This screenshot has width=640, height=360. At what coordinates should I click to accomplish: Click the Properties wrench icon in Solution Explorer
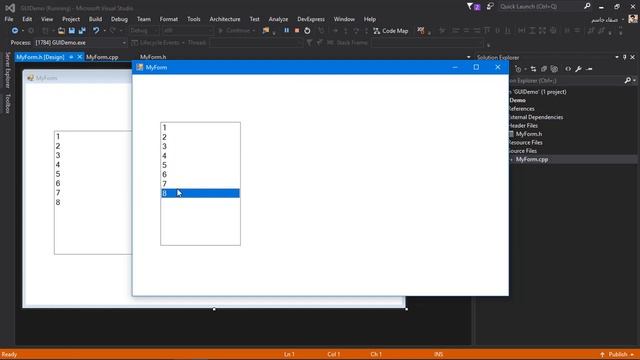pos(578,69)
